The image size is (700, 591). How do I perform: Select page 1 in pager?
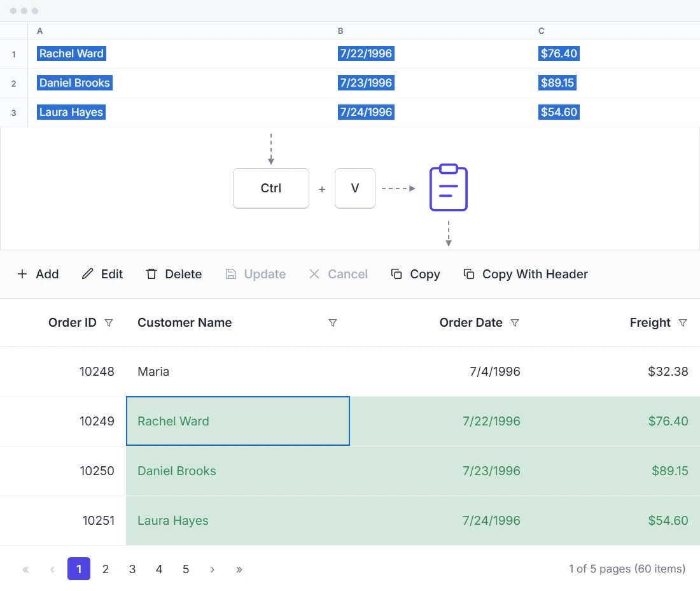pyautogui.click(x=79, y=569)
